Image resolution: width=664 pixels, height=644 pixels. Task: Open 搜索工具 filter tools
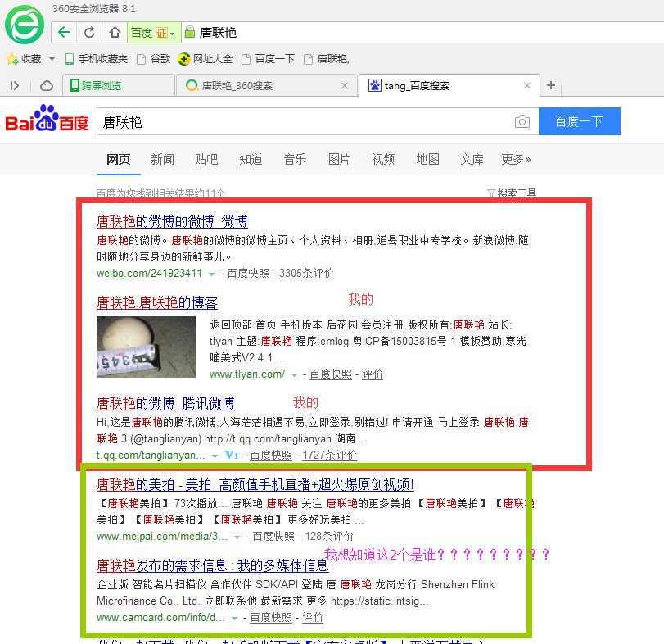(512, 193)
